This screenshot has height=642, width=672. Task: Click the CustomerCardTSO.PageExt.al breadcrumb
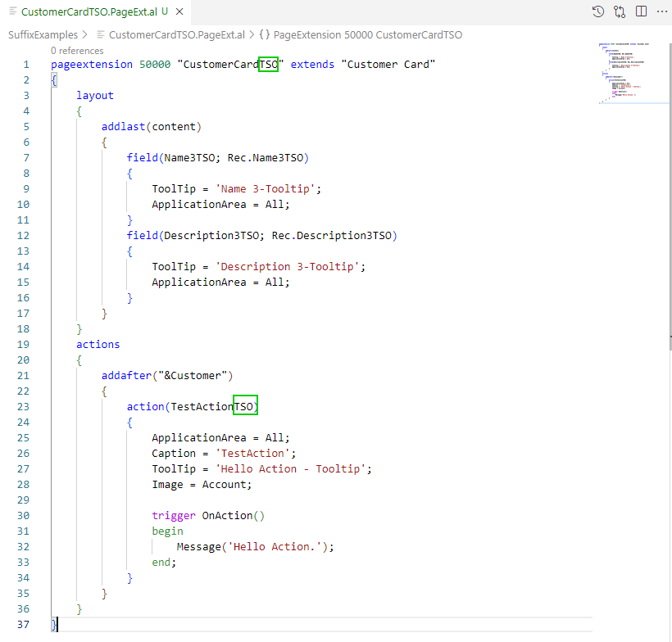tap(176, 34)
